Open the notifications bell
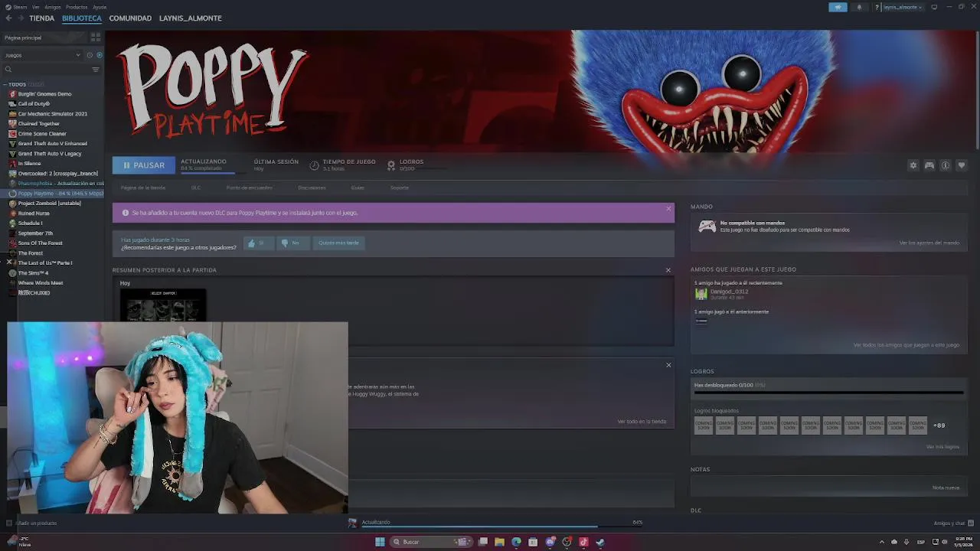The width and height of the screenshot is (980, 551). pyautogui.click(x=858, y=7)
